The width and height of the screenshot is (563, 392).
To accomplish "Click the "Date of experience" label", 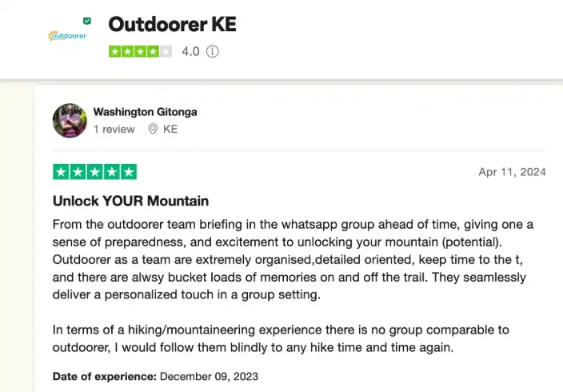I will point(105,376).
